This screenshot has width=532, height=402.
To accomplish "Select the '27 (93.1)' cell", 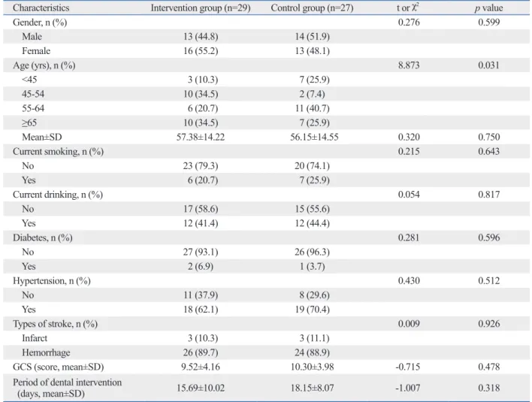I will [201, 252].
